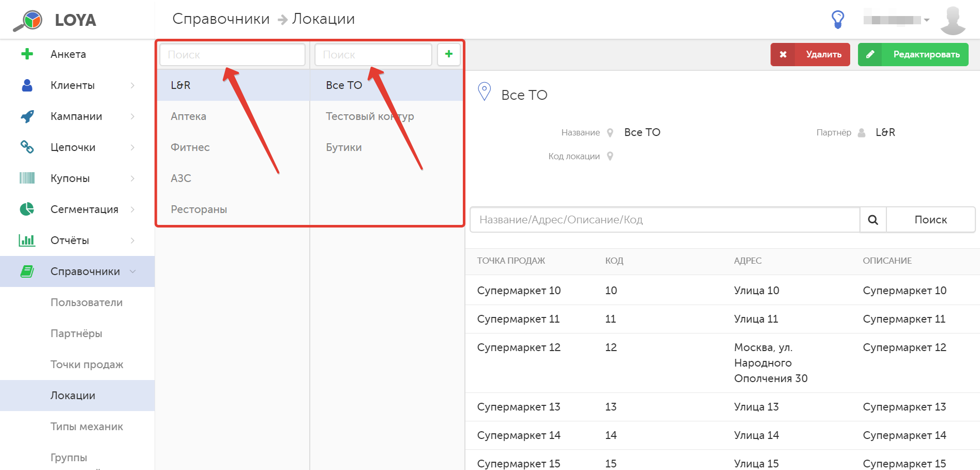
Task: Click the Клиенты person icon
Action: click(x=27, y=85)
